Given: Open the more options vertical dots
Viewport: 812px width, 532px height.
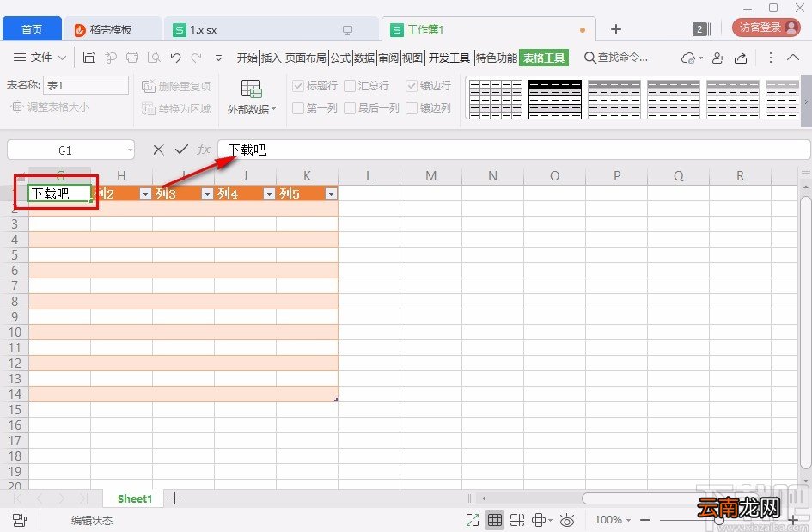Looking at the screenshot, I should coord(771,58).
